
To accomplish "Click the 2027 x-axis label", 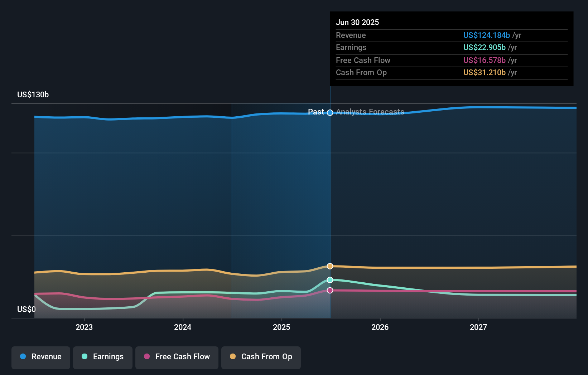I will coord(478,327).
